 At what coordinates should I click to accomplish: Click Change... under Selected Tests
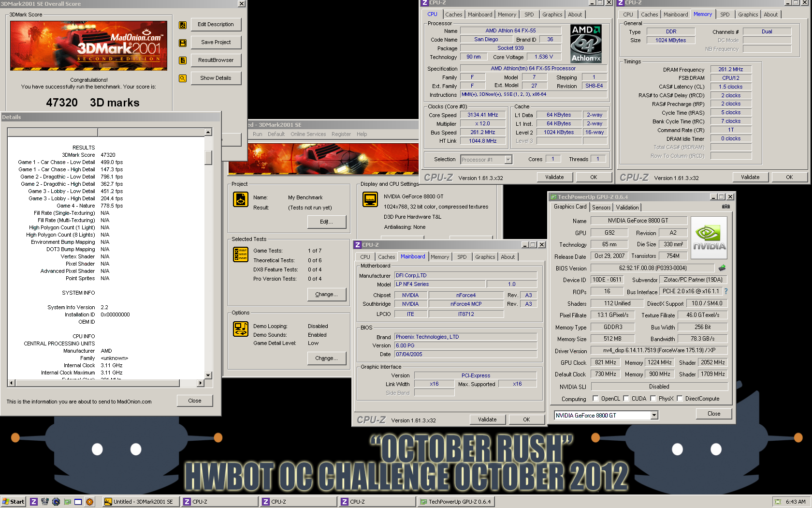(327, 295)
